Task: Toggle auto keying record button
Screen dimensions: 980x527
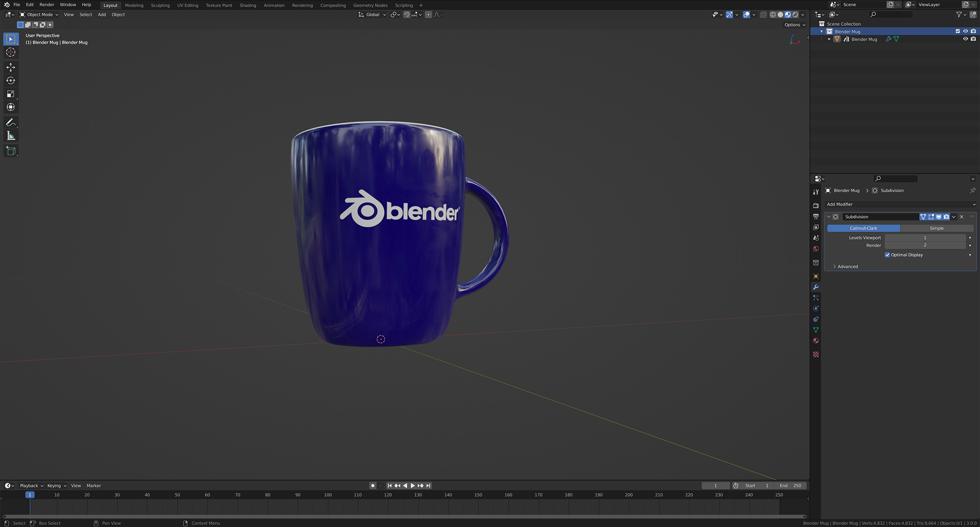Action: click(x=373, y=486)
